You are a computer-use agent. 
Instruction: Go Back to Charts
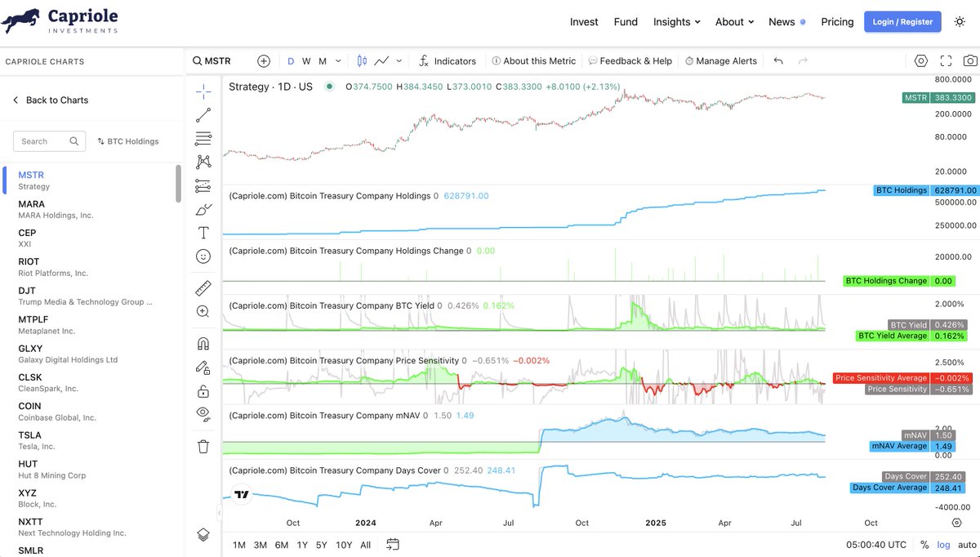point(51,100)
